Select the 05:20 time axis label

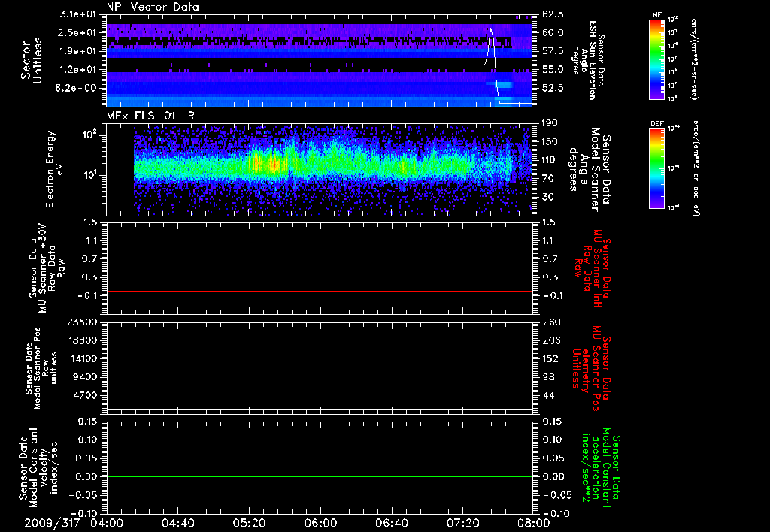click(x=249, y=523)
